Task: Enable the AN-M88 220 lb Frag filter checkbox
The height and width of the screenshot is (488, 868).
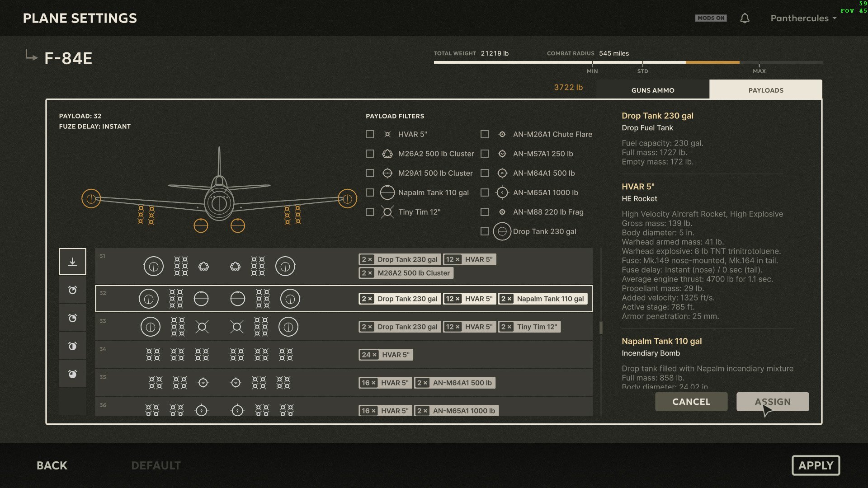Action: 485,212
